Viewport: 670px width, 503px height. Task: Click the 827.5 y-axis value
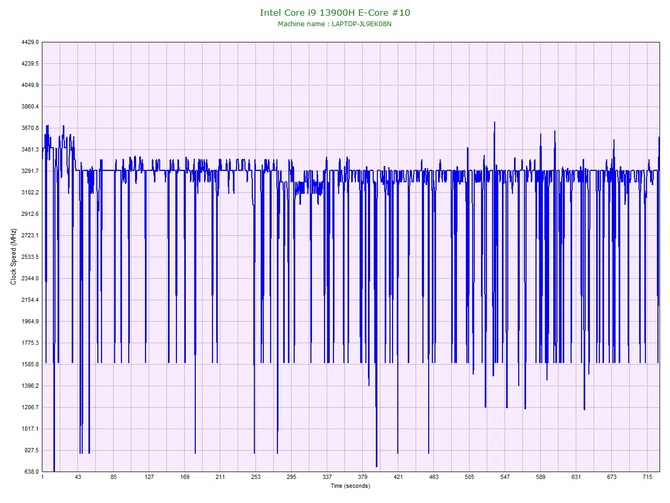(x=31, y=450)
